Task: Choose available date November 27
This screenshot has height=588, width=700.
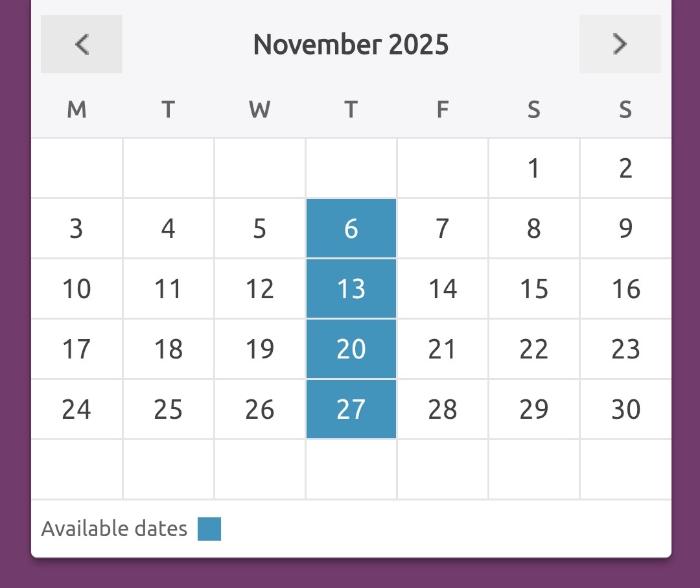Action: click(x=351, y=410)
